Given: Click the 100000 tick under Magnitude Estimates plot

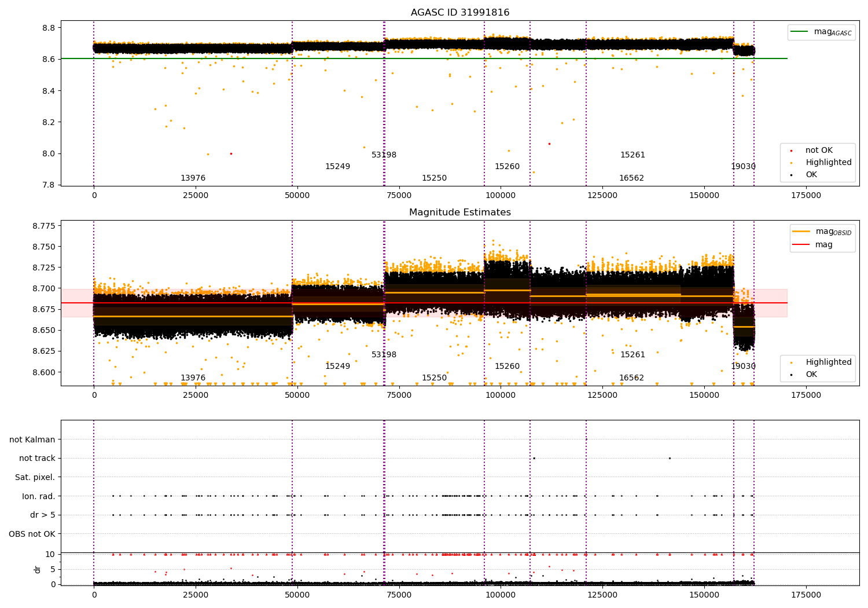Looking at the screenshot, I should pyautogui.click(x=501, y=395).
